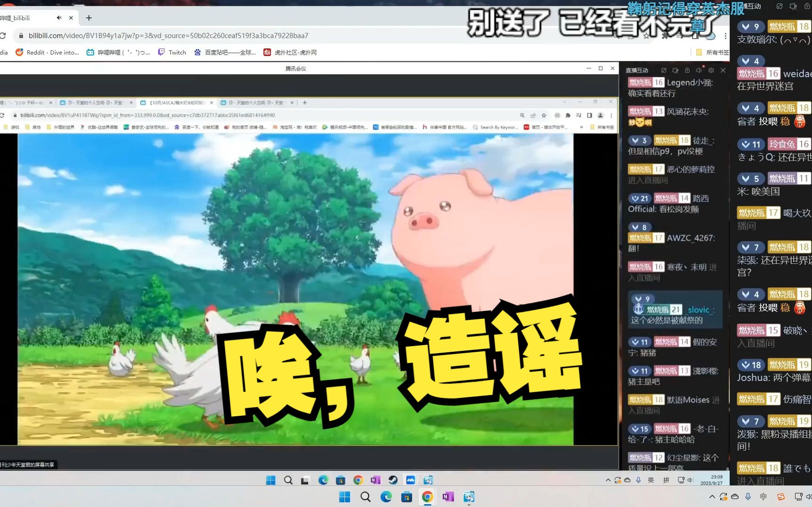Click the Legend小强 chat message
812x507 pixels.
671,87
